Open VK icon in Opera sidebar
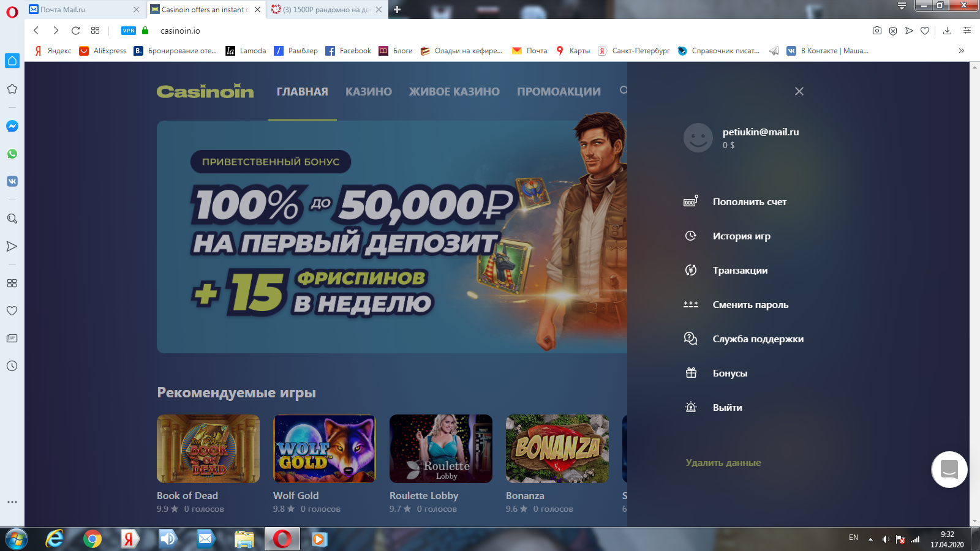Screen dimensions: 980x551 [x=12, y=181]
